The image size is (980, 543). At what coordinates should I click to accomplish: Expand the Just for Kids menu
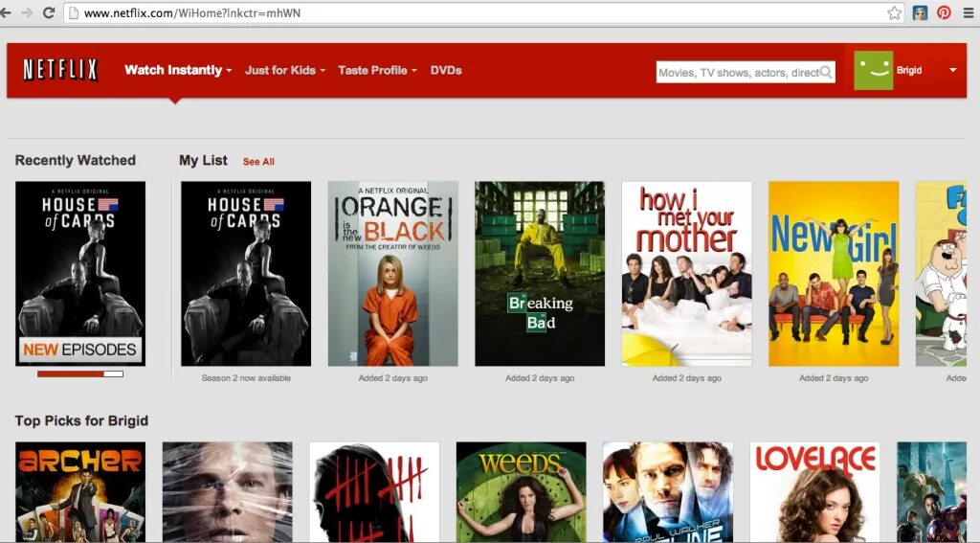point(285,70)
